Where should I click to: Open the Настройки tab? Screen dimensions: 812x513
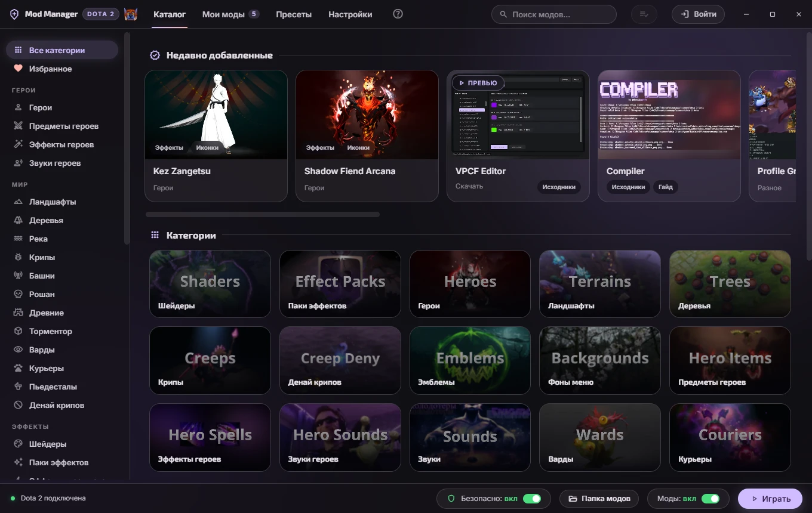(350, 14)
